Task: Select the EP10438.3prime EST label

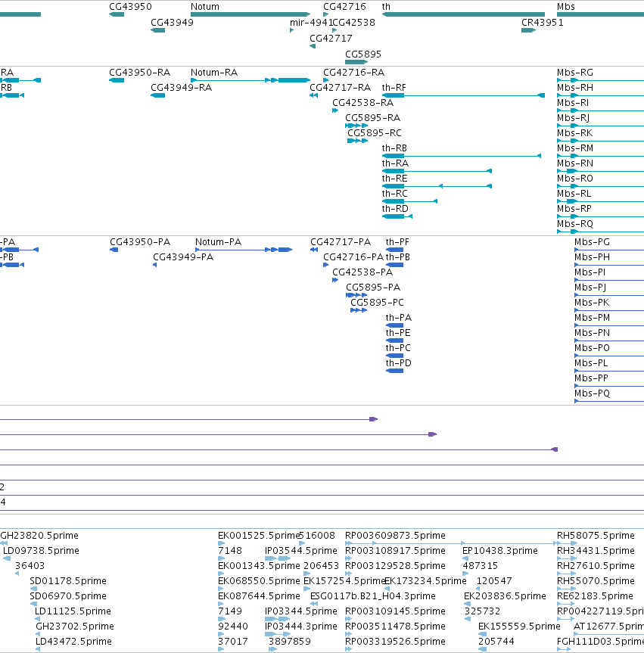Action: click(x=500, y=551)
